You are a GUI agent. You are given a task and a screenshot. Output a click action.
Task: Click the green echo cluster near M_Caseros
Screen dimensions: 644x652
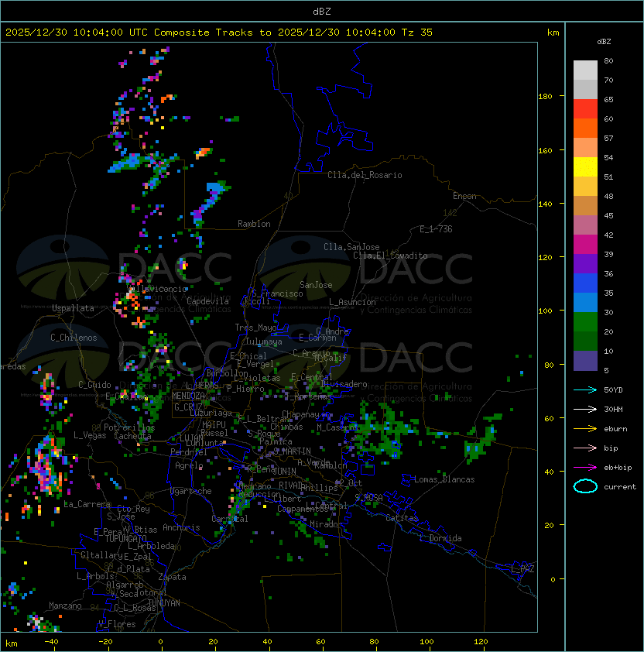(x=380, y=432)
